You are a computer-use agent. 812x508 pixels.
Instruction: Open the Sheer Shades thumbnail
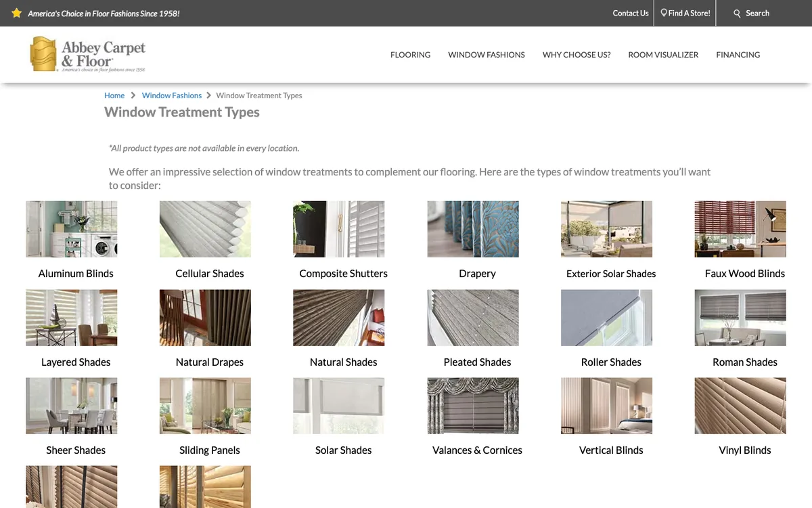(x=72, y=406)
